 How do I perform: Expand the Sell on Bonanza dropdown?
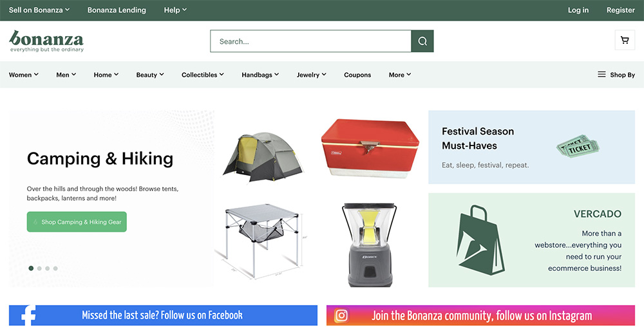[x=39, y=10]
